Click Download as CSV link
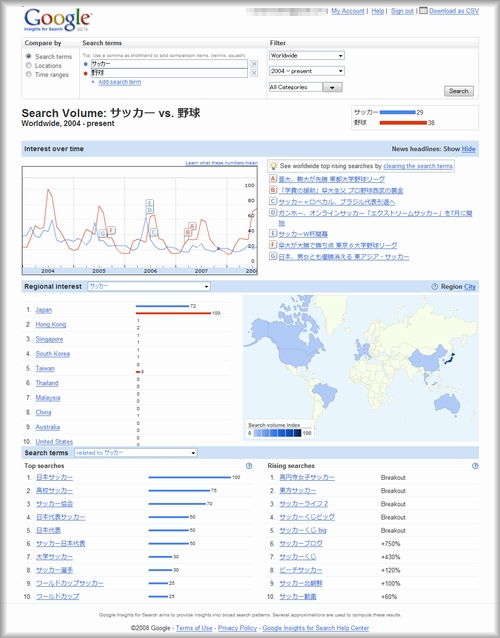Viewport: 500px width, 638px height. point(454,11)
